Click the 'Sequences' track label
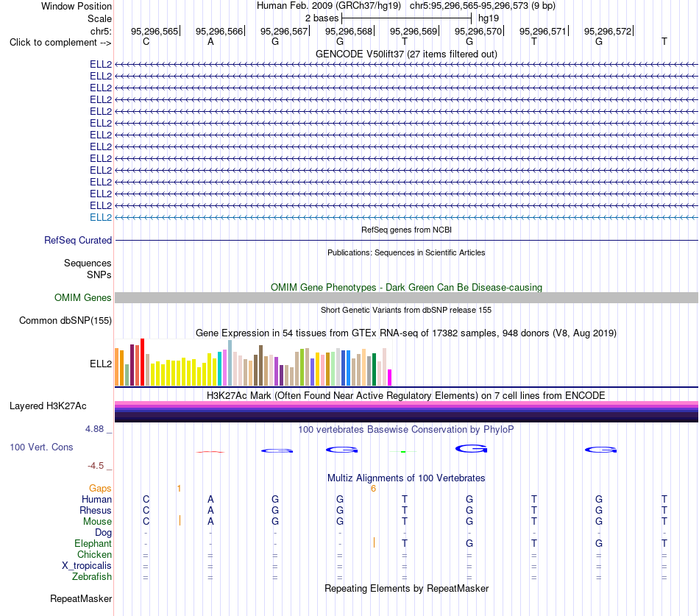The image size is (699, 616). click(88, 263)
